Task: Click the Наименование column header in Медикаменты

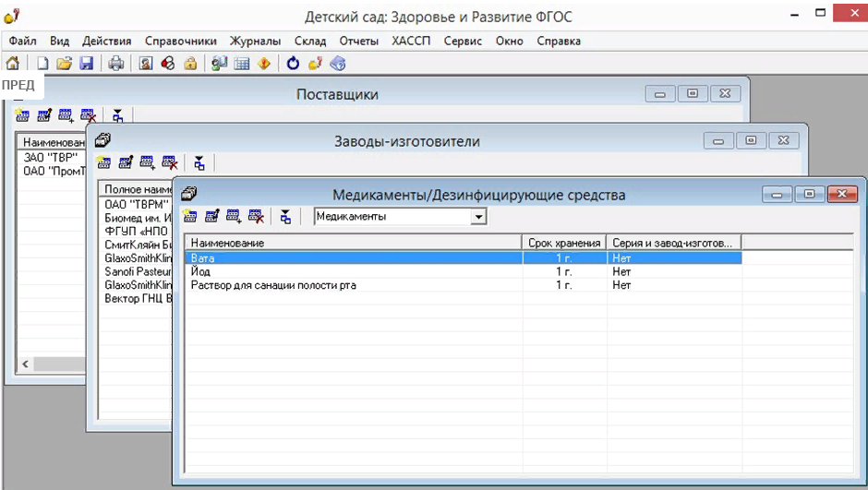Action: click(x=351, y=243)
